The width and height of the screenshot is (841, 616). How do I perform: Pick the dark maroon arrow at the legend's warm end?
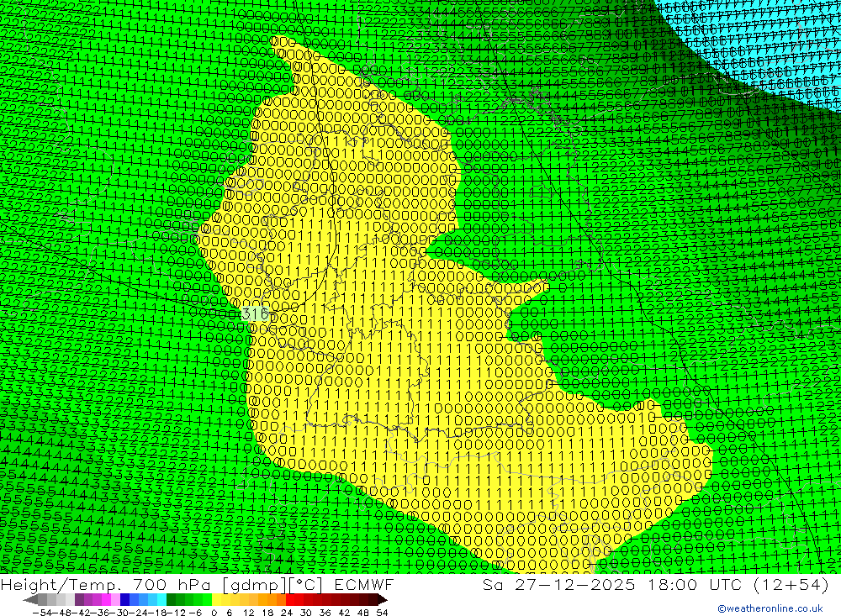pyautogui.click(x=383, y=600)
